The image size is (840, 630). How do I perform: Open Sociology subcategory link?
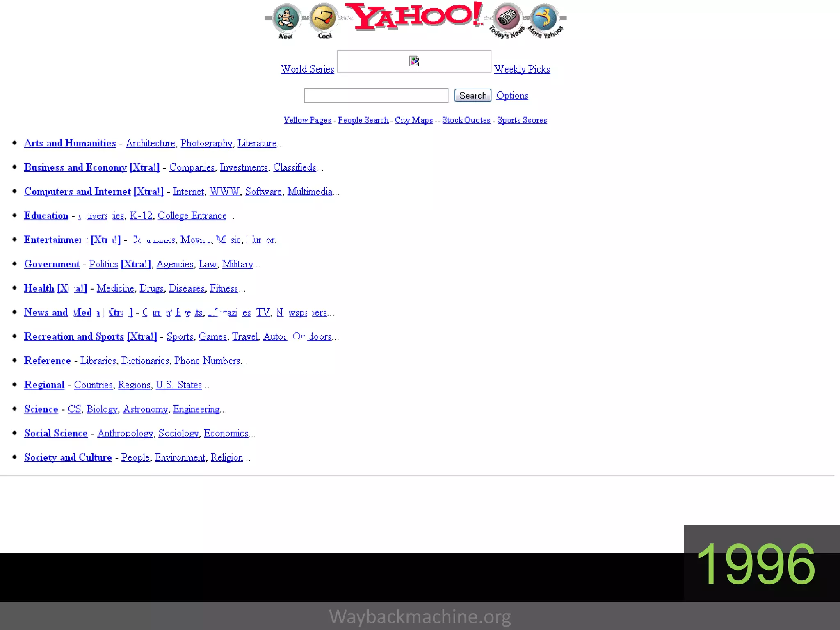[x=178, y=434]
